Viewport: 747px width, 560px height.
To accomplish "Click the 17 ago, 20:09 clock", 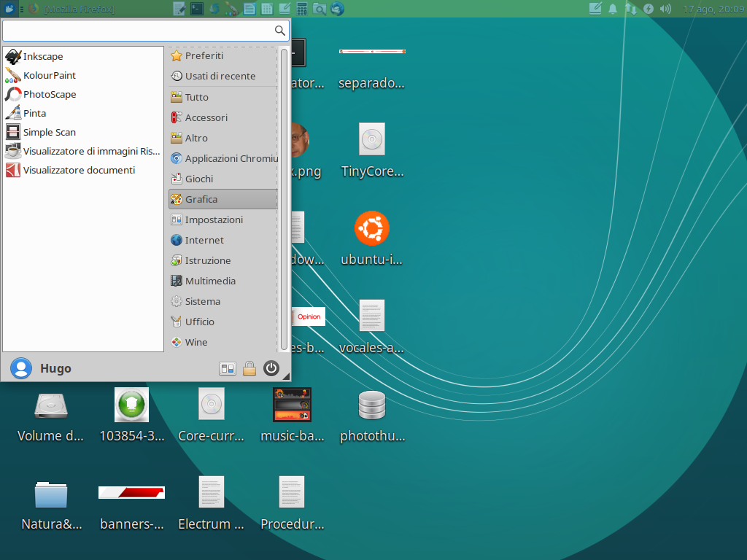I will coord(713,9).
